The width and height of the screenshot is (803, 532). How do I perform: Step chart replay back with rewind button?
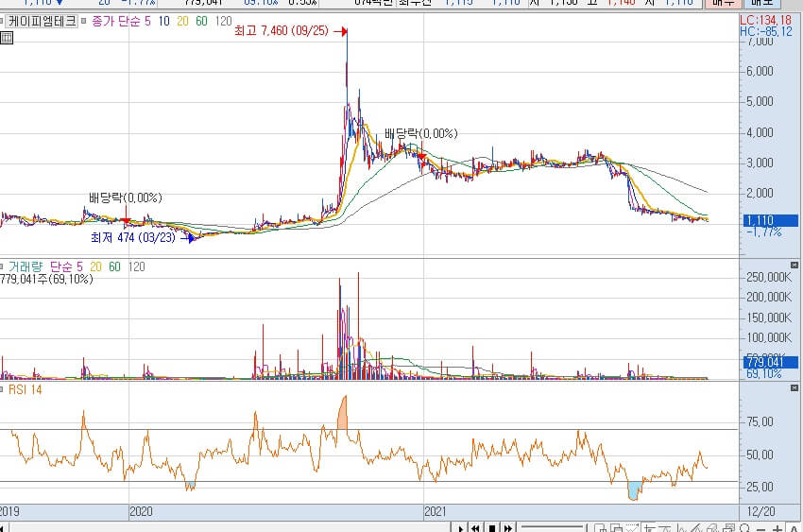[476, 528]
